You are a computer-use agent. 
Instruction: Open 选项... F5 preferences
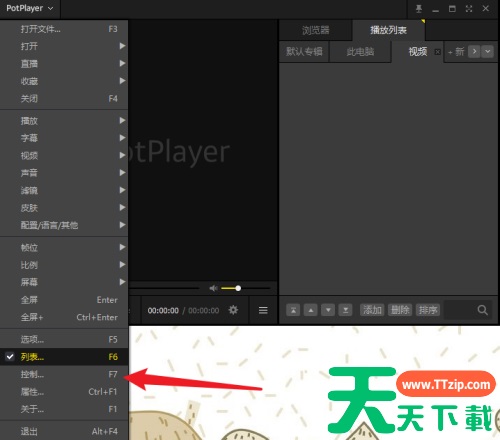tap(64, 339)
